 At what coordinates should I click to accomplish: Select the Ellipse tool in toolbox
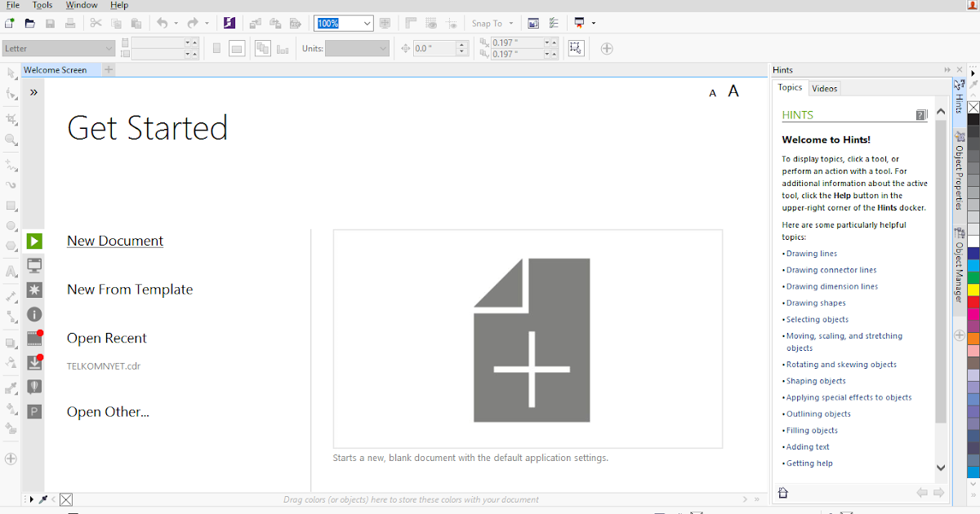click(x=11, y=226)
